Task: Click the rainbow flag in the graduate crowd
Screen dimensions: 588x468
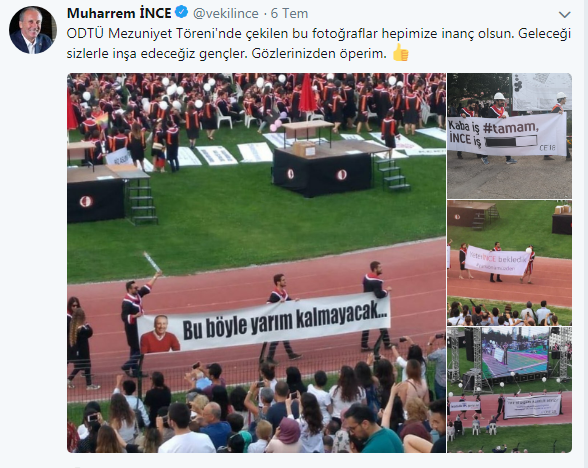Action: click(x=102, y=120)
